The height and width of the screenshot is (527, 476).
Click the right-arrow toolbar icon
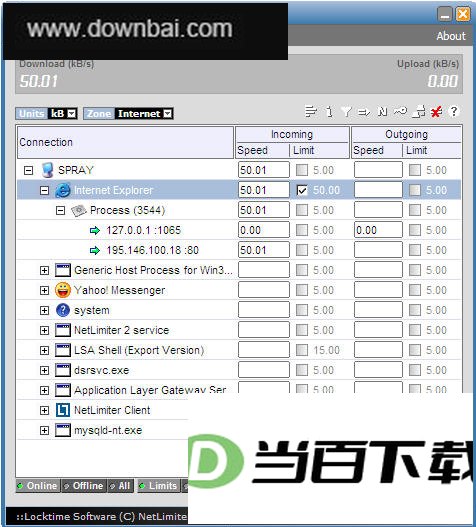364,111
